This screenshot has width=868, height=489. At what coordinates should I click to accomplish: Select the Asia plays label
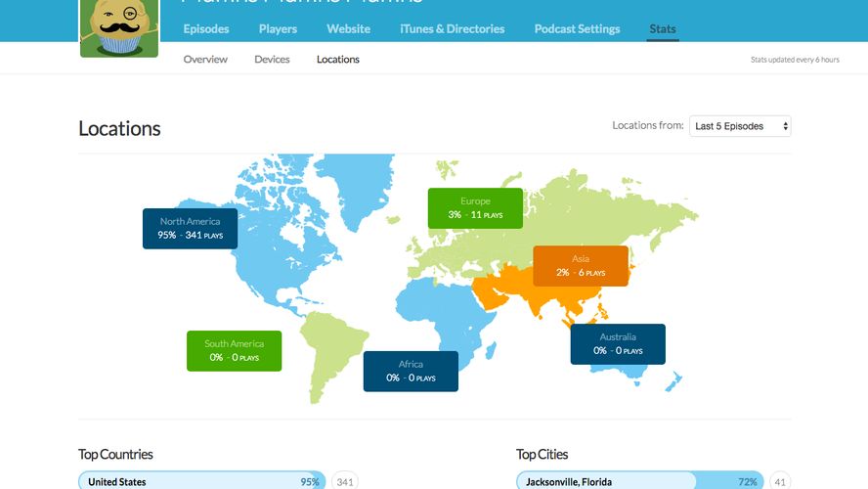point(580,265)
